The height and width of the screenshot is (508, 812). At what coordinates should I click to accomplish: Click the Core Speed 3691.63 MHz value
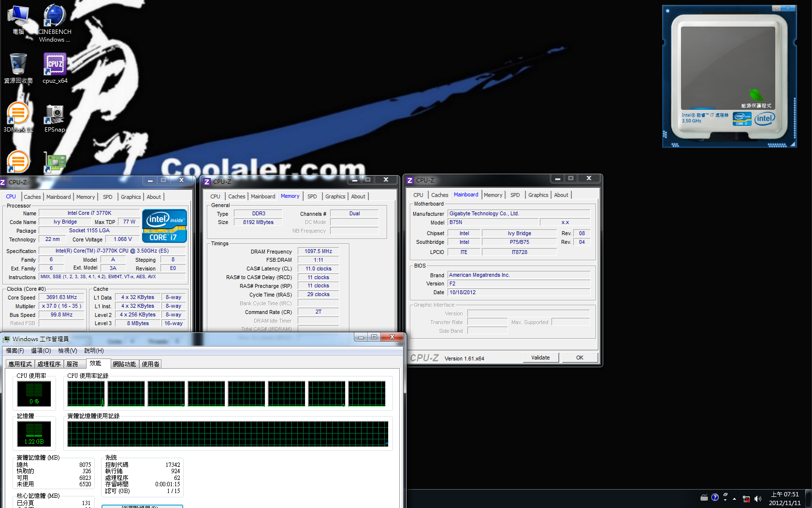click(61, 297)
